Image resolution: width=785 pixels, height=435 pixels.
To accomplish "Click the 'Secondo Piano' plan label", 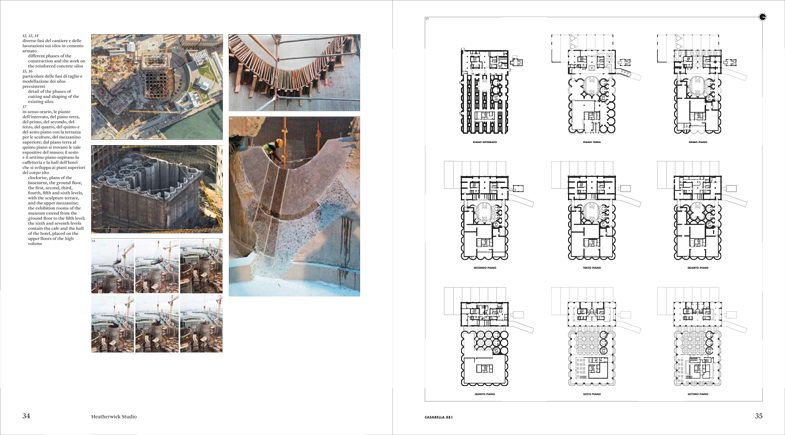I will coord(485,268).
